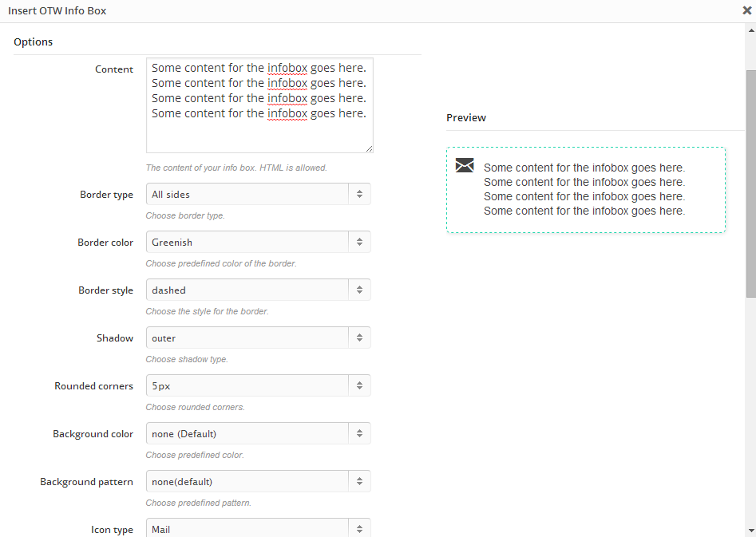The width and height of the screenshot is (756, 537).
Task: Open the Icon type Mail dropdown
Action: point(259,528)
